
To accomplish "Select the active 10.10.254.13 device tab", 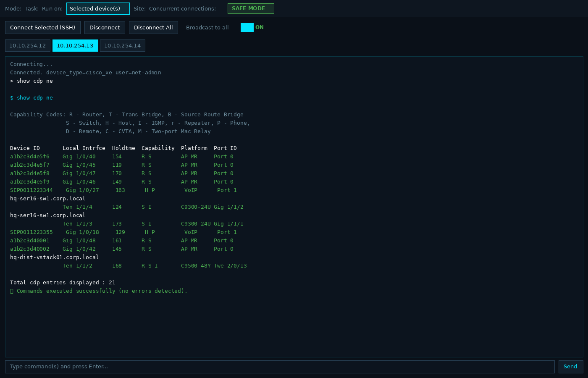I will coord(75,45).
